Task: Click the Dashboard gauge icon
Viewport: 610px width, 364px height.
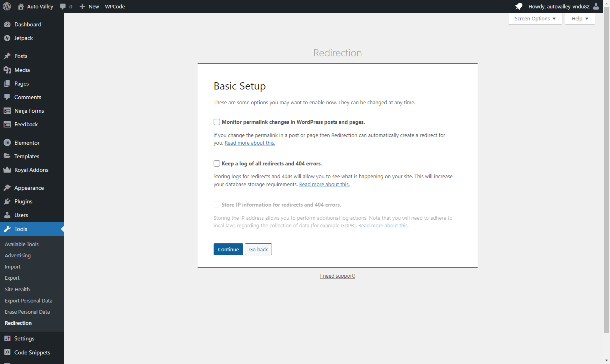Action: 7,24
